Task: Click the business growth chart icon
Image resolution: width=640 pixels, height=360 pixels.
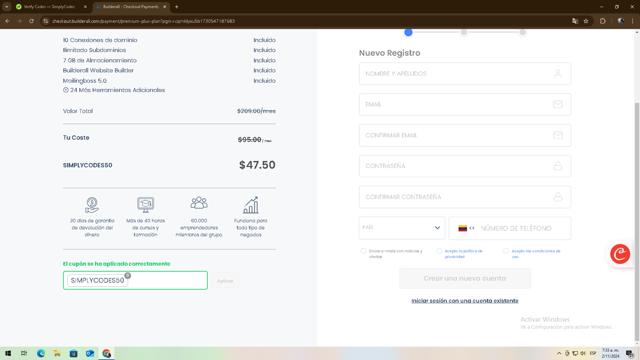Action: coord(251,205)
